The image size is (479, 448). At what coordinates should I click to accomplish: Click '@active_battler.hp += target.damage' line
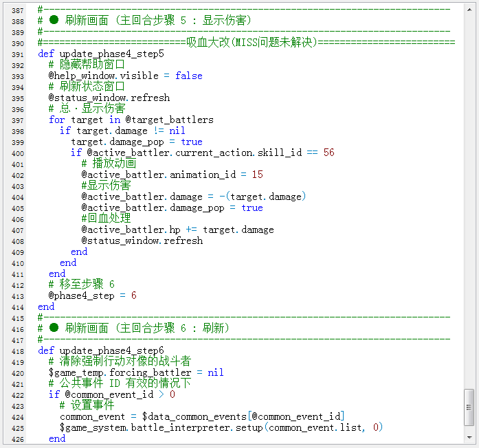(177, 229)
